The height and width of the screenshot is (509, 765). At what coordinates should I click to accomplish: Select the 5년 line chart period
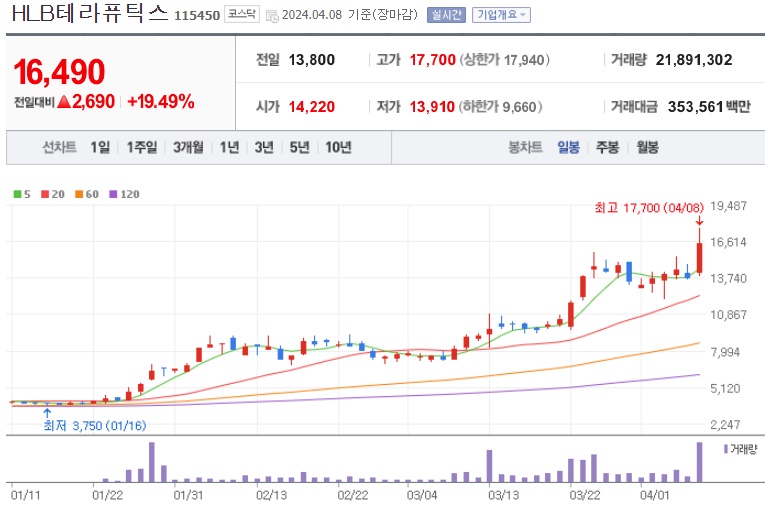[300, 147]
